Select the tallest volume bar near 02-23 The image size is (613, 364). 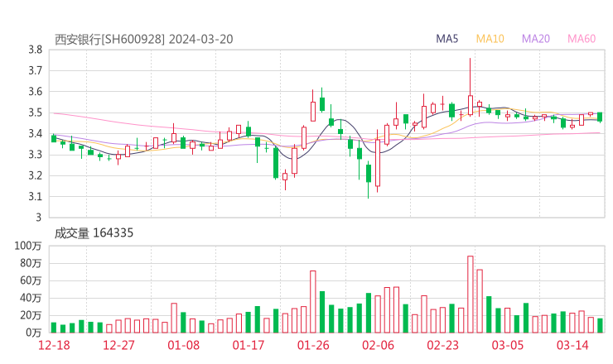(x=471, y=295)
